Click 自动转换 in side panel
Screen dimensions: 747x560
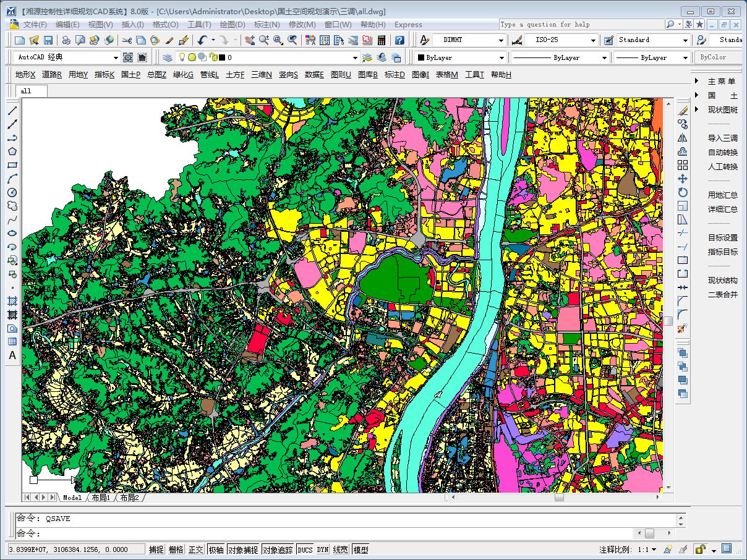[723, 152]
